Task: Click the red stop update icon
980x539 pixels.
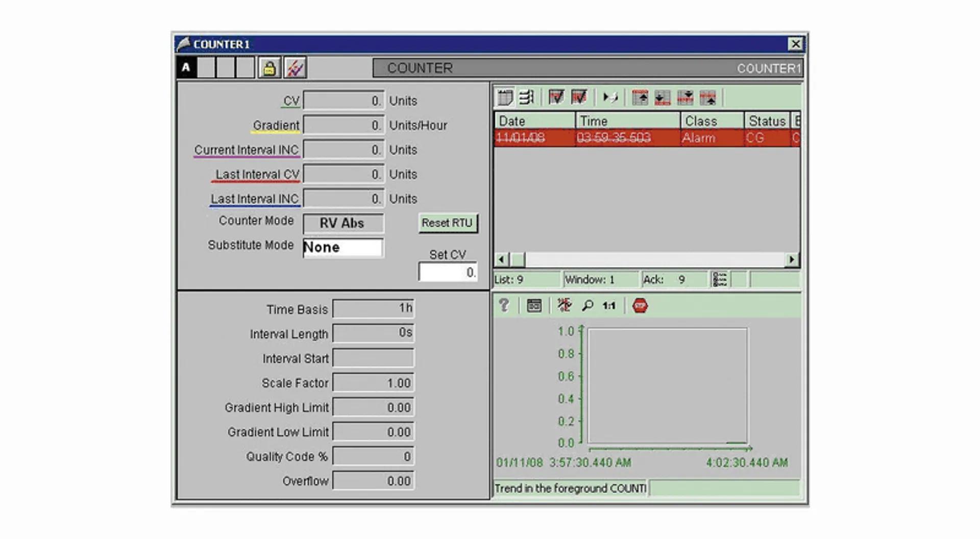Action: click(640, 306)
